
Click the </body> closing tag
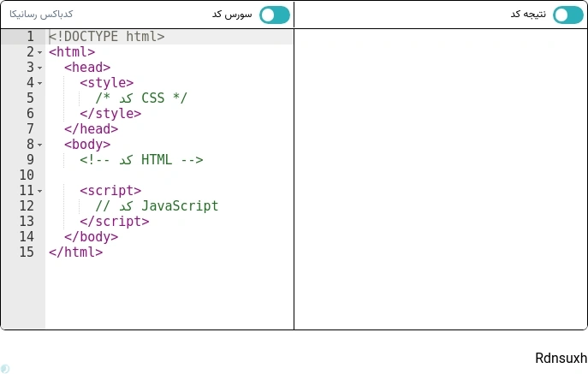tap(91, 236)
